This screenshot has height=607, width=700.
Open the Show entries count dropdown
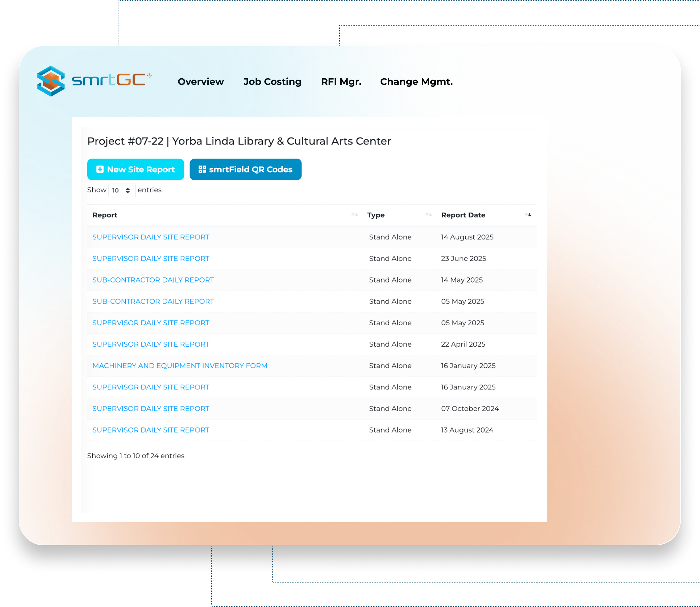122,190
